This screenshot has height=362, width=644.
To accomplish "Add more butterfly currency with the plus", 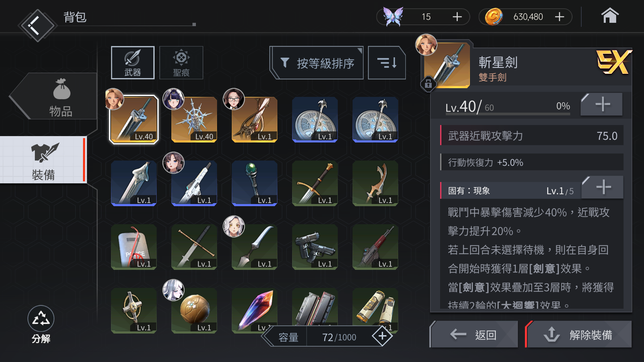I will (x=457, y=17).
